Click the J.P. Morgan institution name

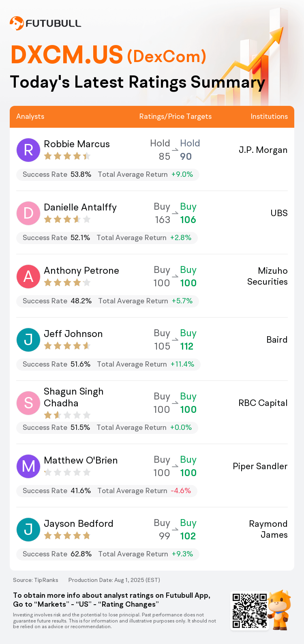coord(263,150)
